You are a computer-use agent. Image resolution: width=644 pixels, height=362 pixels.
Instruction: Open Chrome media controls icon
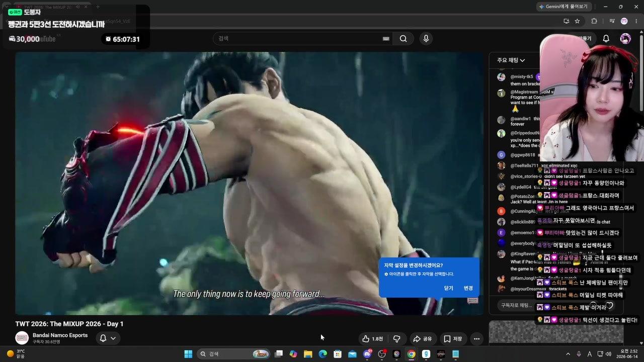point(612,21)
